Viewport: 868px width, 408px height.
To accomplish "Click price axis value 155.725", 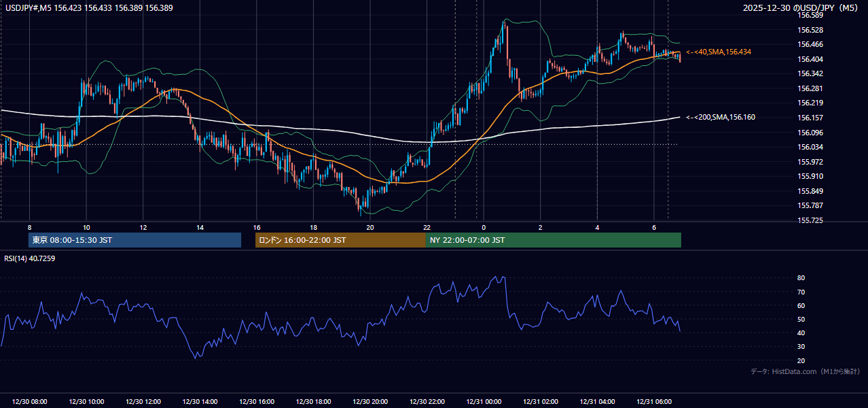I will pyautogui.click(x=810, y=220).
